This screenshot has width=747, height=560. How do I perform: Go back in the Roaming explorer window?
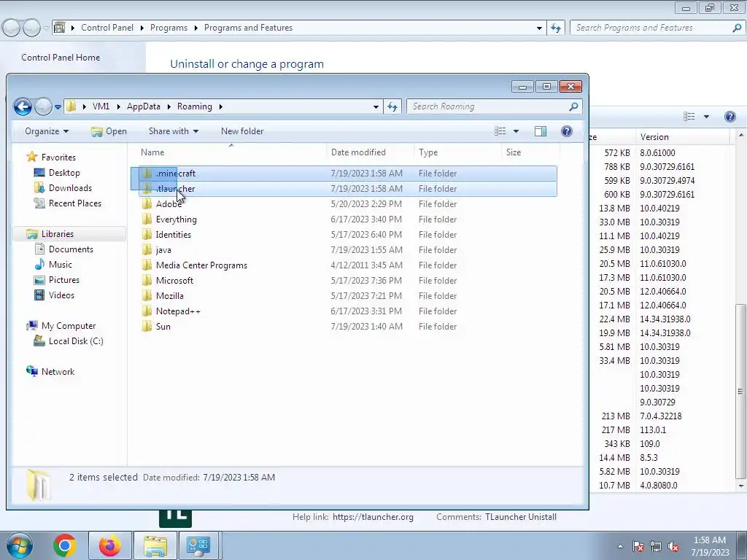(23, 106)
